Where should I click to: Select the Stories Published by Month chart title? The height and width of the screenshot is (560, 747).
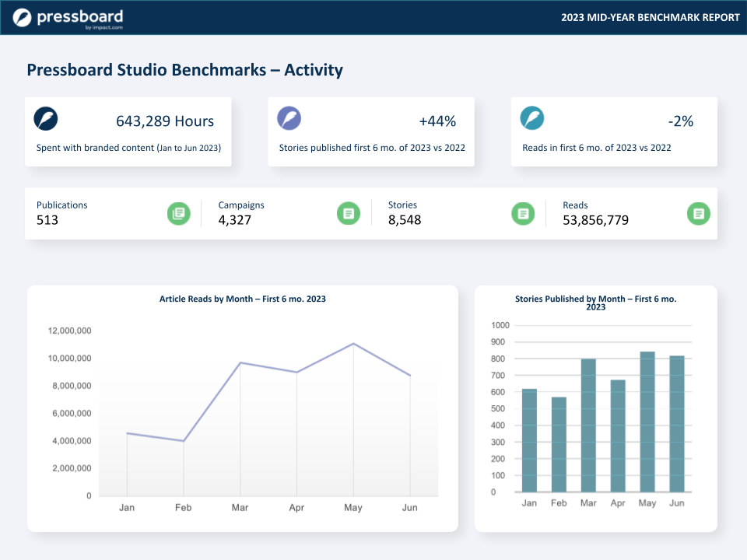pos(596,303)
